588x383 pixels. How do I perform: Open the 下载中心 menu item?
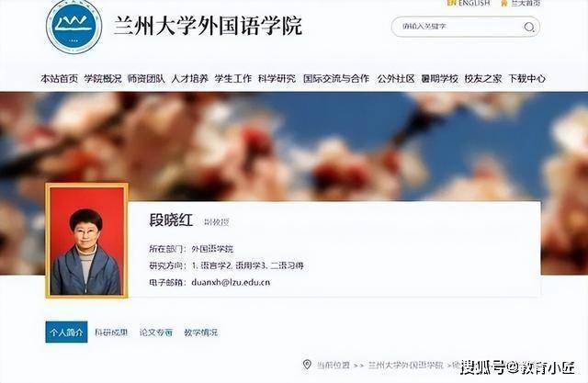coord(526,79)
